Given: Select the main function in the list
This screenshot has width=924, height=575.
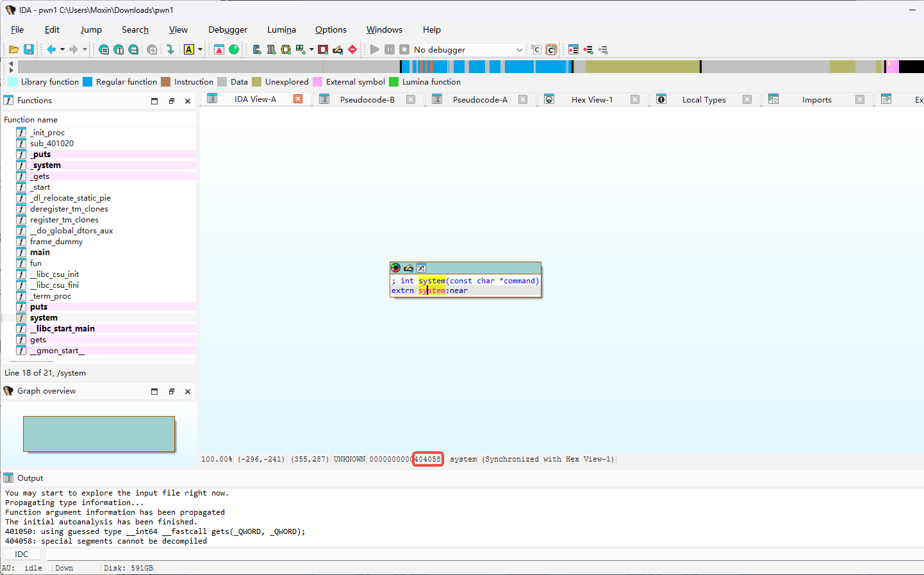Looking at the screenshot, I should pos(40,253).
